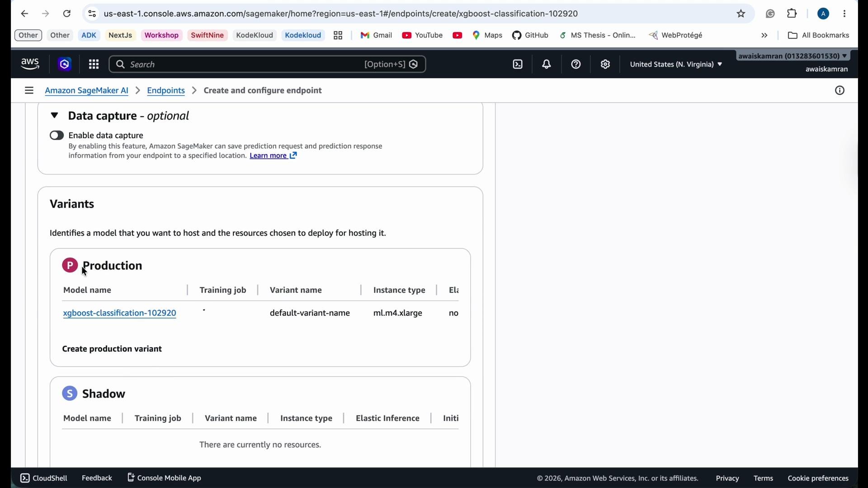The width and height of the screenshot is (868, 488).
Task: Focus the AWS search field
Action: pos(268,65)
